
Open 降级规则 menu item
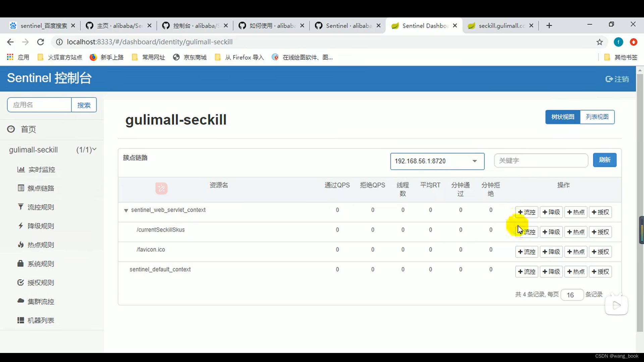tap(36, 226)
